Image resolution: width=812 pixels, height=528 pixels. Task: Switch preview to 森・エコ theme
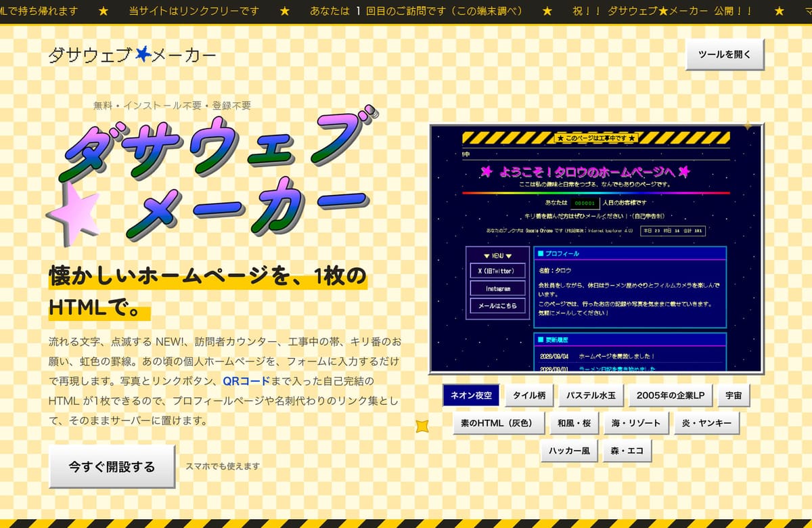[627, 451]
